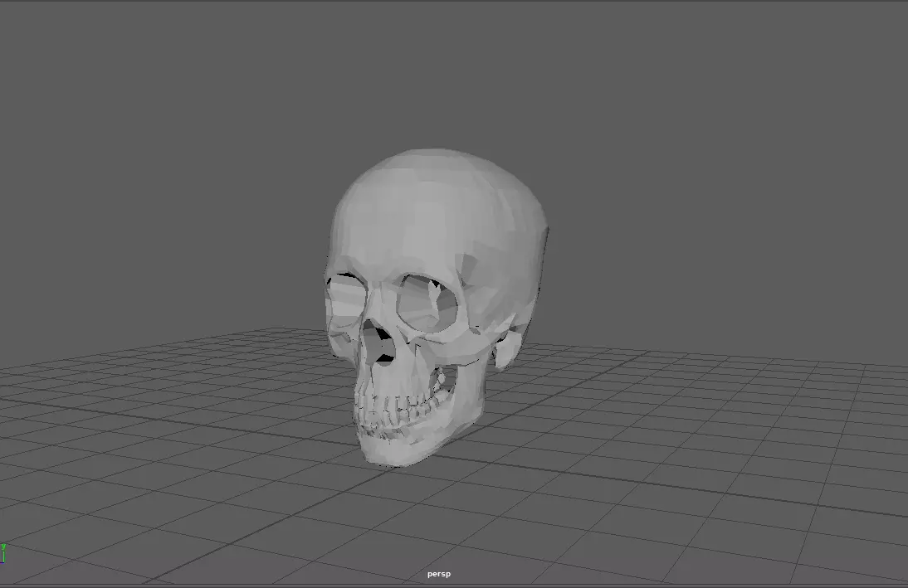Click the persp camera label
The height and width of the screenshot is (588, 908).
(439, 574)
